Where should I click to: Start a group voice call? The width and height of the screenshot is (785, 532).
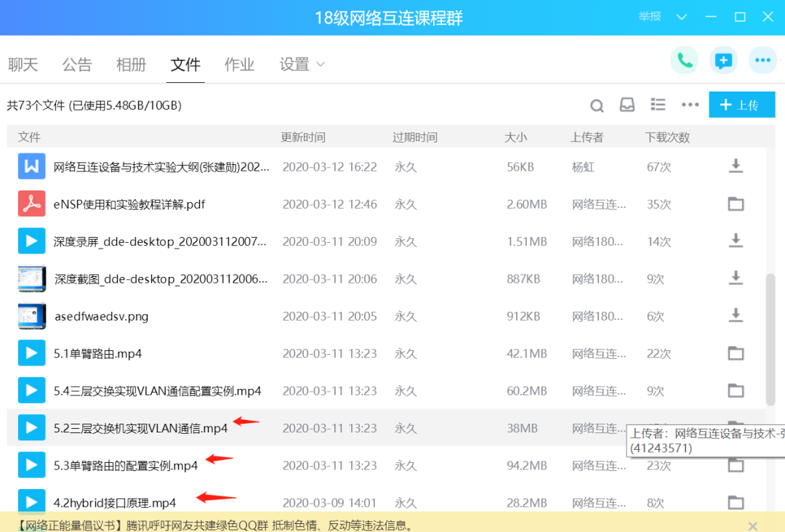click(x=684, y=60)
